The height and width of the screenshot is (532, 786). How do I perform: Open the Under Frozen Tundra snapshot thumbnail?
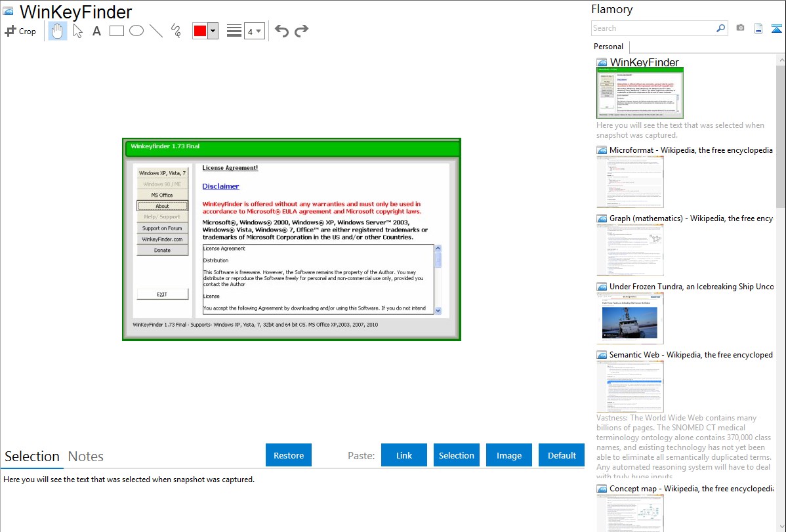(630, 318)
